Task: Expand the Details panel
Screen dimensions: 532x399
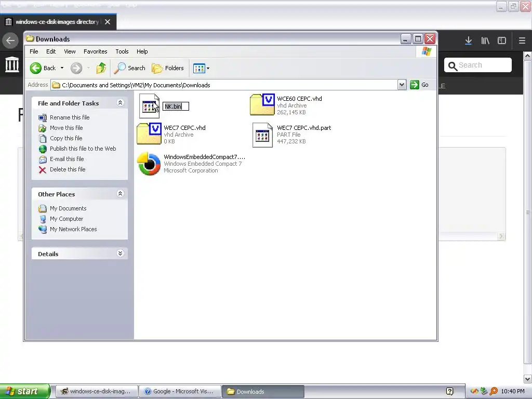Action: [x=120, y=254]
